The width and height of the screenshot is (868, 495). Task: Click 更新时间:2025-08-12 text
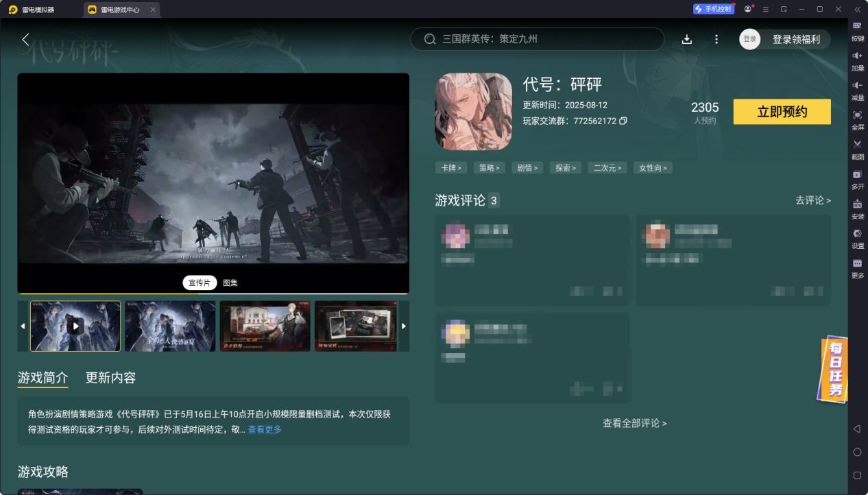[565, 105]
